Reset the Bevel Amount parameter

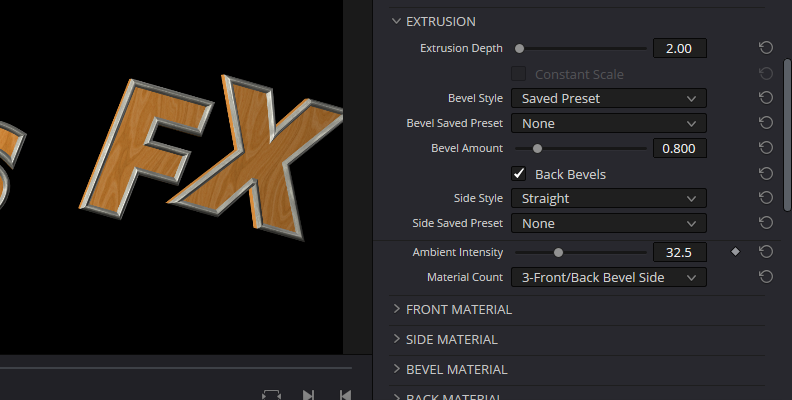(765, 148)
